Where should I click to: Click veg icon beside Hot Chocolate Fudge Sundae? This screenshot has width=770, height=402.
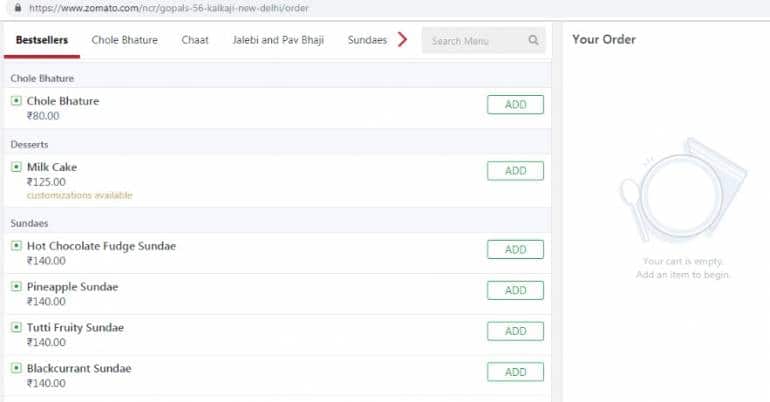tap(16, 246)
